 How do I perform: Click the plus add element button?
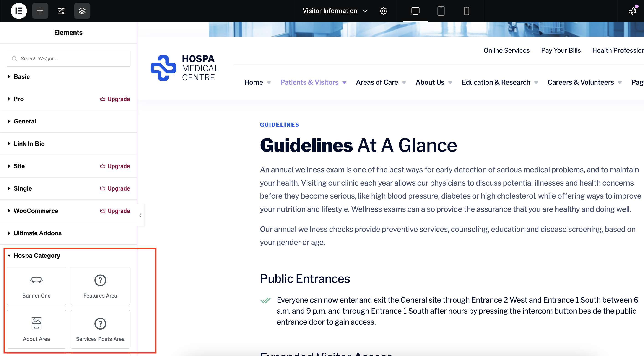tap(40, 11)
